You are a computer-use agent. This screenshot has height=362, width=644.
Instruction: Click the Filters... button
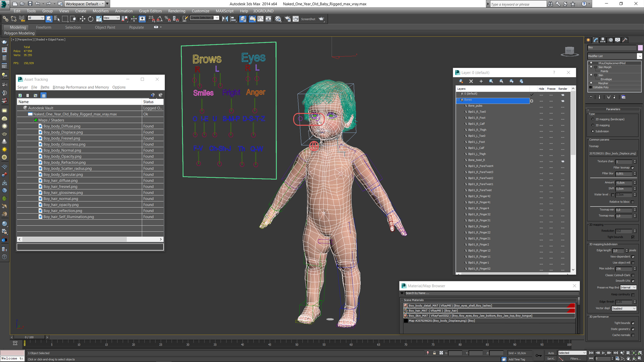click(x=576, y=359)
